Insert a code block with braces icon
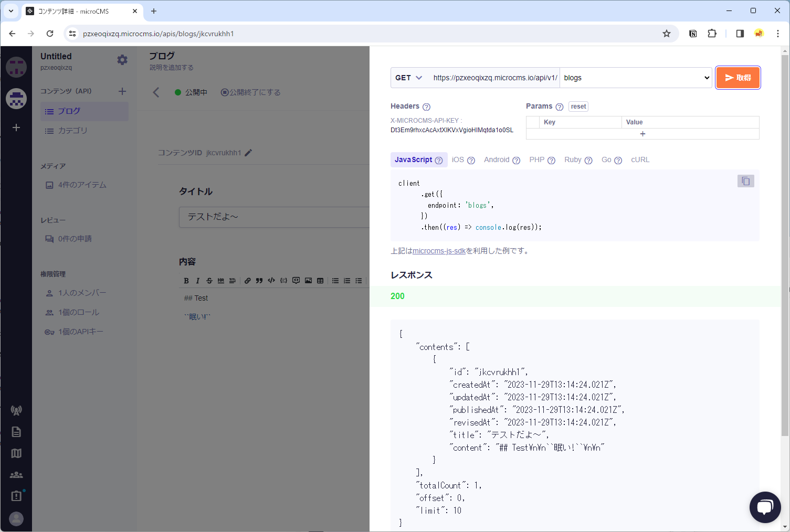The width and height of the screenshot is (790, 532). point(283,281)
